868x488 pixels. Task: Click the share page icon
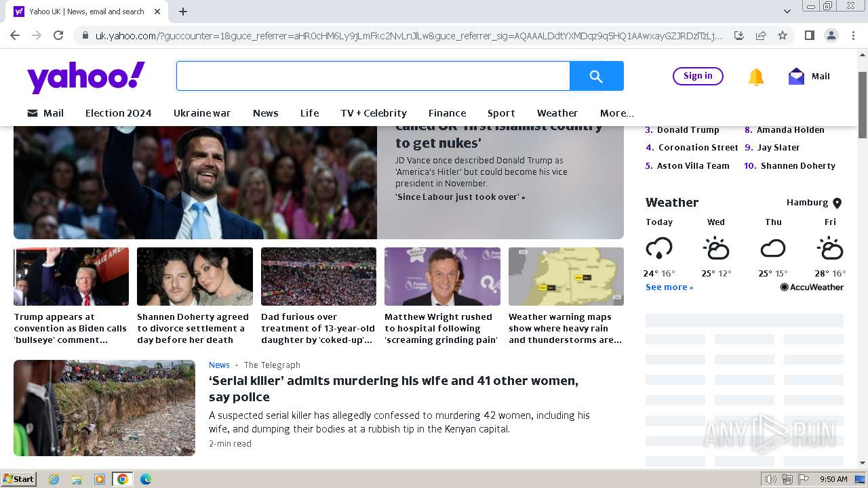tap(761, 35)
